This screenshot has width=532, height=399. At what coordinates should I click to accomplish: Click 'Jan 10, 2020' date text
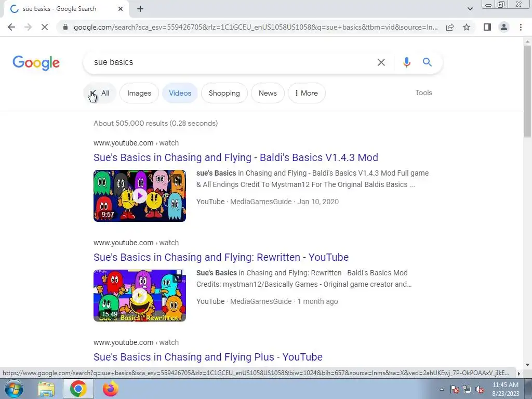click(318, 202)
